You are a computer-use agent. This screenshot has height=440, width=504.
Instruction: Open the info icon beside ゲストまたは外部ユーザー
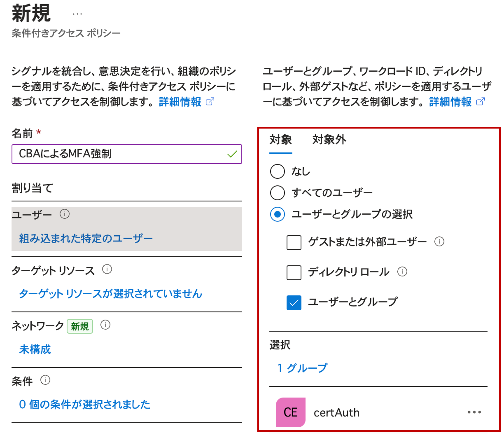click(x=440, y=241)
